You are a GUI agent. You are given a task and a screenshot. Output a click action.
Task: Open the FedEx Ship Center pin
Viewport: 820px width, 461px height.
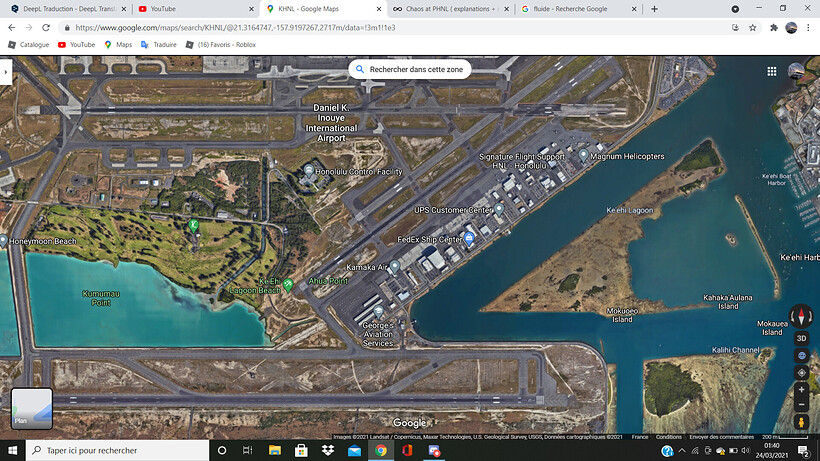tap(470, 239)
